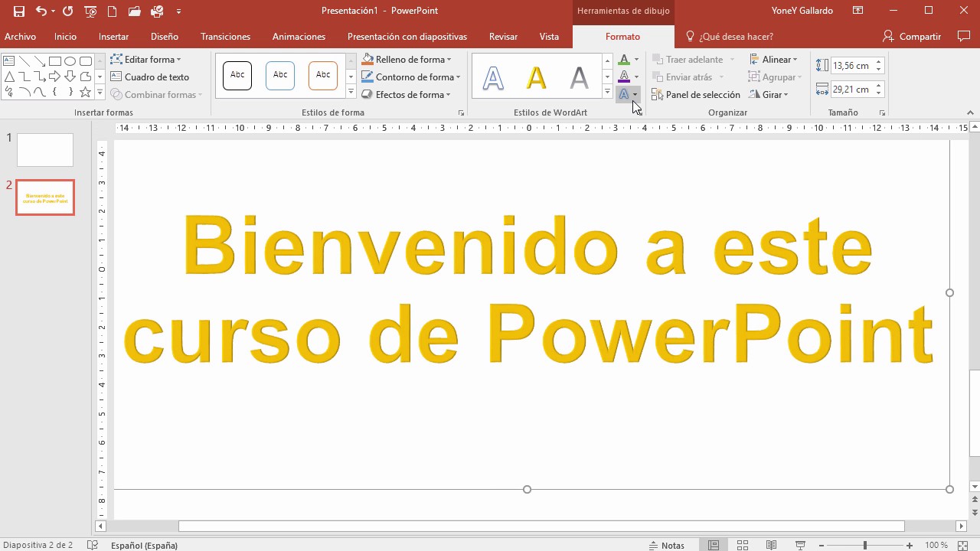The height and width of the screenshot is (551, 980).
Task: Choose the five-point star shape
Action: pos(85,92)
